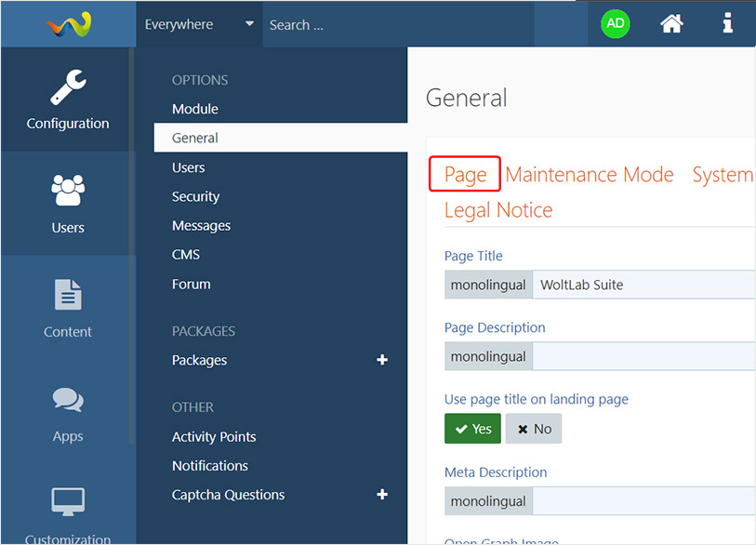
Task: Open the Apps chat bubbles section
Action: [68, 412]
